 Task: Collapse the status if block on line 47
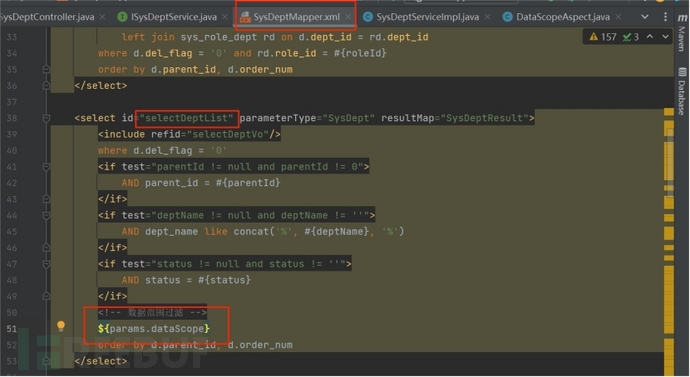point(46,264)
